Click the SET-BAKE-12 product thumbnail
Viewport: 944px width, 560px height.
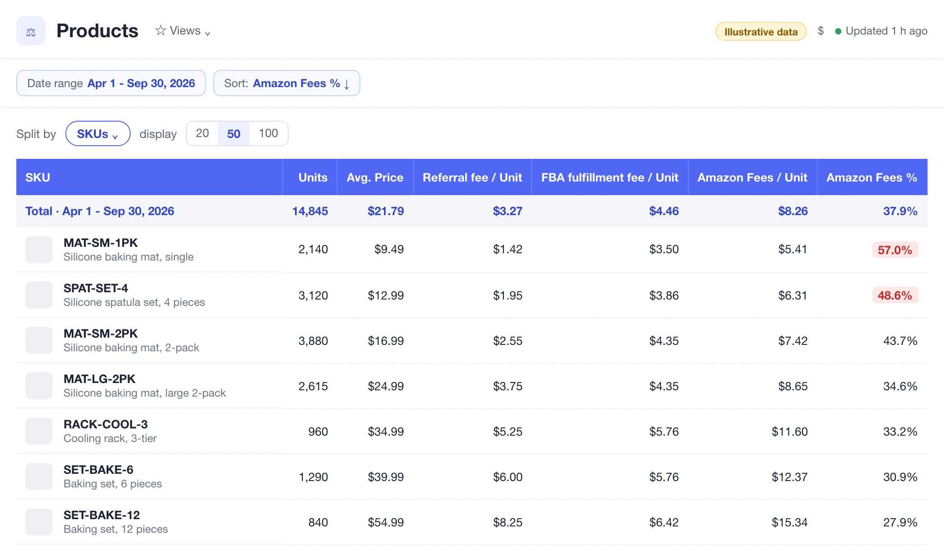(x=39, y=522)
